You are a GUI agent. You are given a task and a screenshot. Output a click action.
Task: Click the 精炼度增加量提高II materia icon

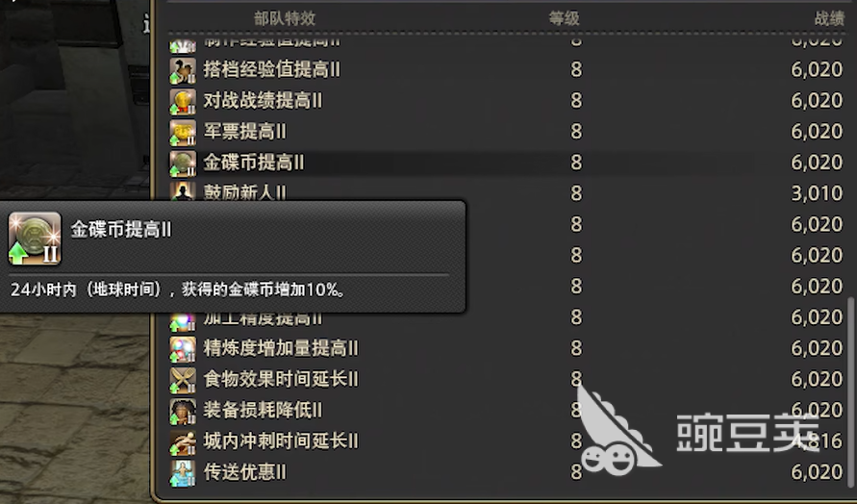click(x=183, y=349)
